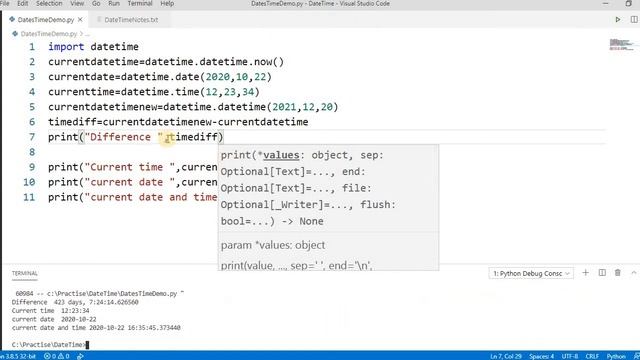Split the editor to the right
This screenshot has height=360, width=640.
pyautogui.click(x=634, y=20)
